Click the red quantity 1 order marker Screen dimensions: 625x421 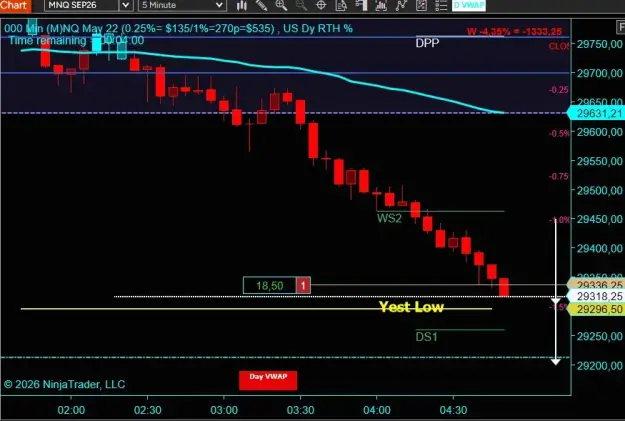303,285
